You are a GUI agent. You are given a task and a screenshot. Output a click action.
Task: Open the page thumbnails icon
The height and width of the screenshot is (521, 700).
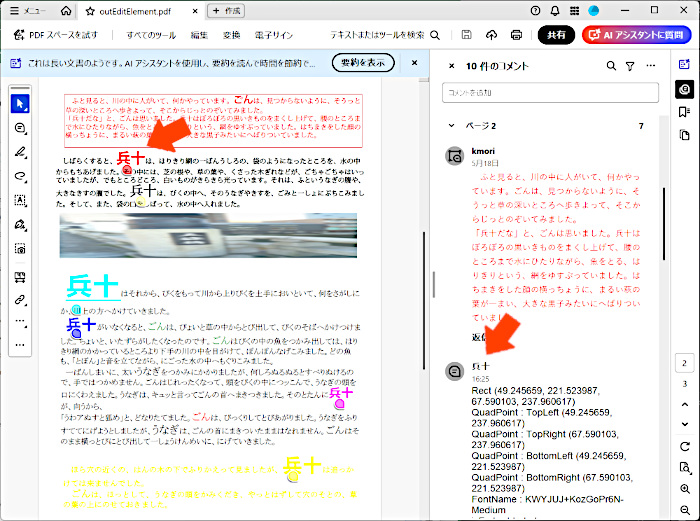[x=684, y=135]
